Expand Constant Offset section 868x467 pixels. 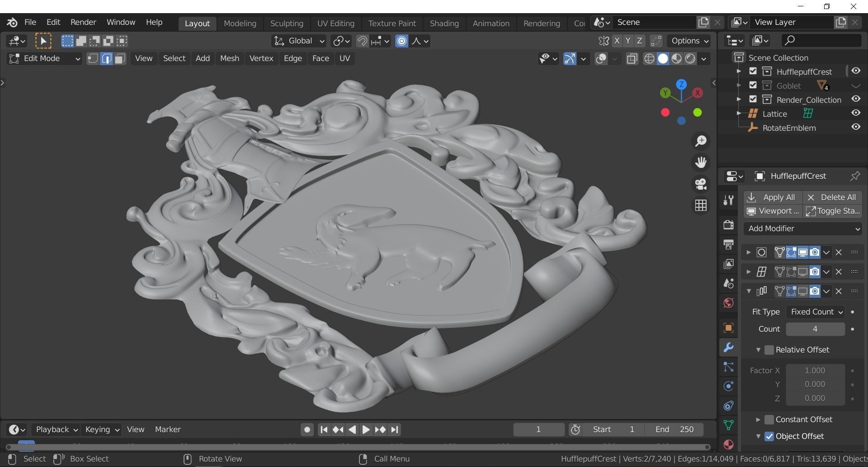click(x=758, y=419)
